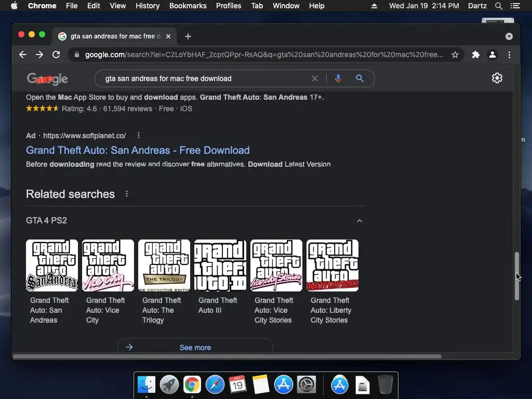
Task: Open Spotlight search in menu bar
Action: tap(499, 6)
